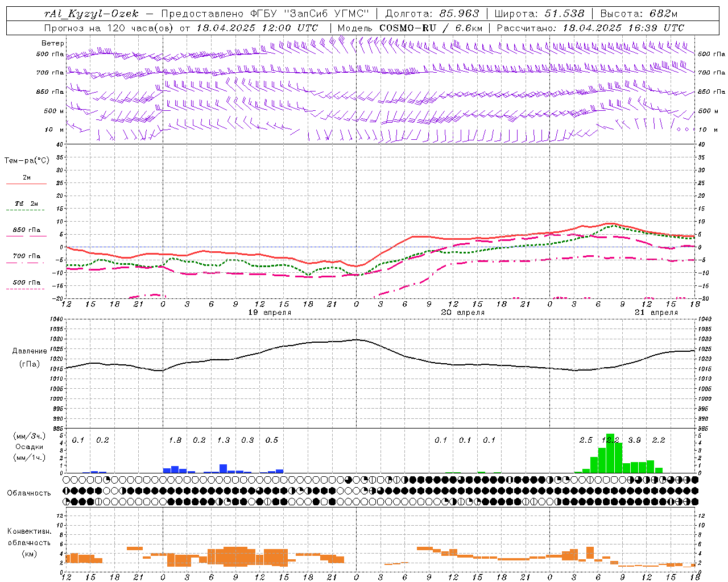Click the '2.5' three-hour precipitation value
Screen dimensions: 728x582
(586, 440)
